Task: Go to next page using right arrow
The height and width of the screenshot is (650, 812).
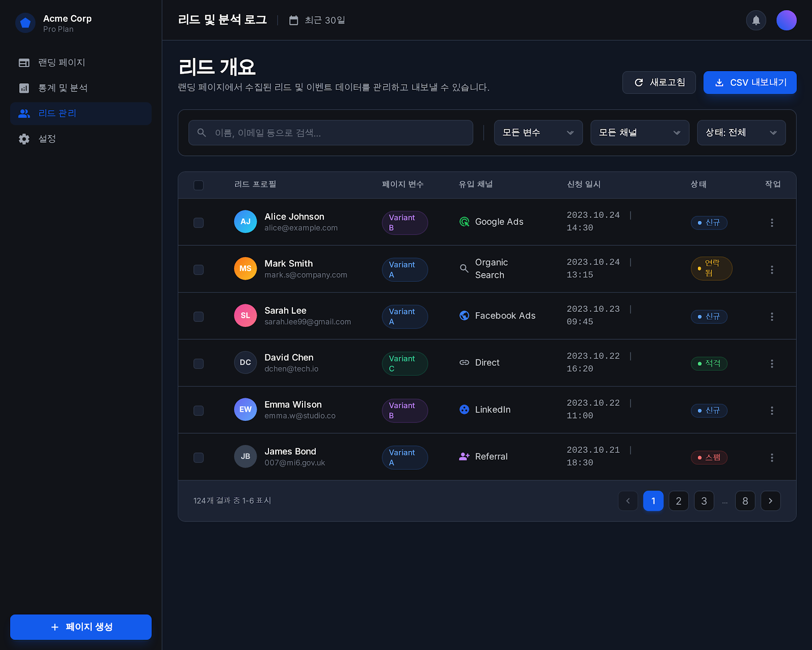Action: point(770,501)
